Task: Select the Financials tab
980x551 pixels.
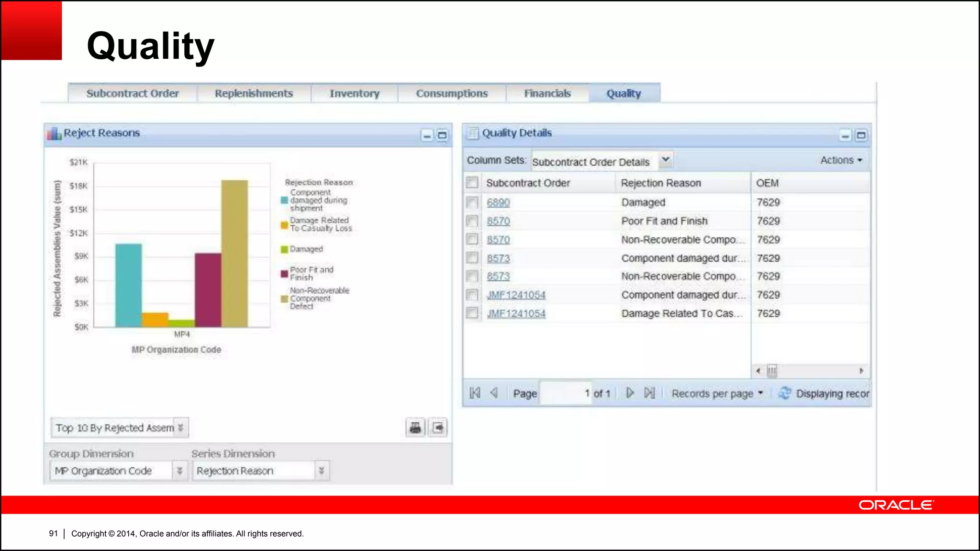Action: [x=547, y=93]
